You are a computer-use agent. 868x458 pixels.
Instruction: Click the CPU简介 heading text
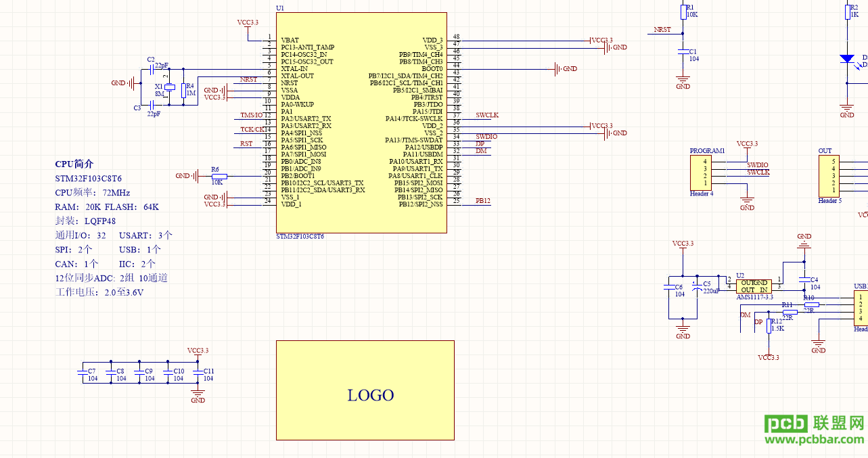point(74,164)
